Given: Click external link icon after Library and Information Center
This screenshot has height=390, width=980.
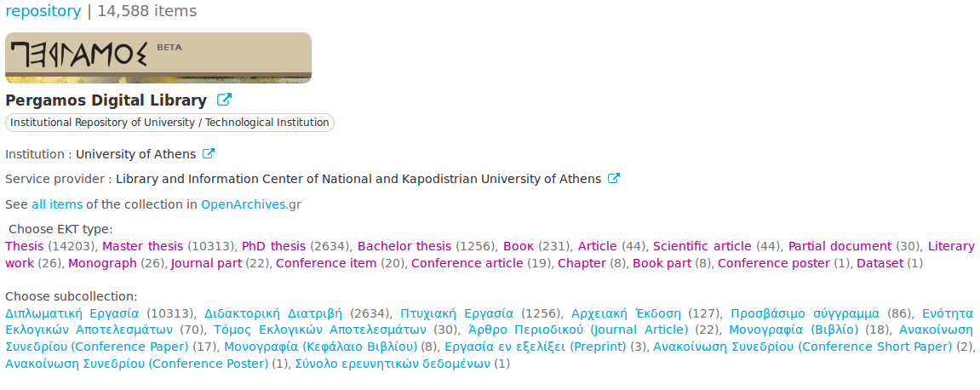Looking at the screenshot, I should pyautogui.click(x=613, y=179).
